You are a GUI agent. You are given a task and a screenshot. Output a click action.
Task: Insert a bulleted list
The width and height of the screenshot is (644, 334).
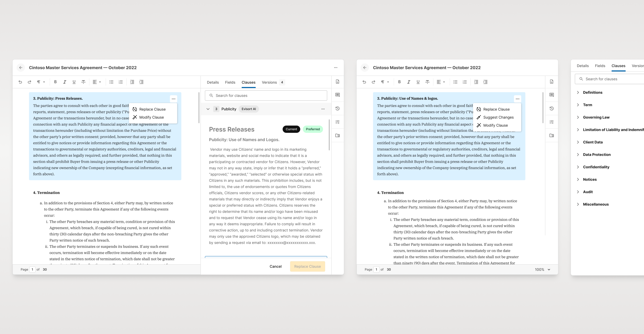click(x=111, y=82)
